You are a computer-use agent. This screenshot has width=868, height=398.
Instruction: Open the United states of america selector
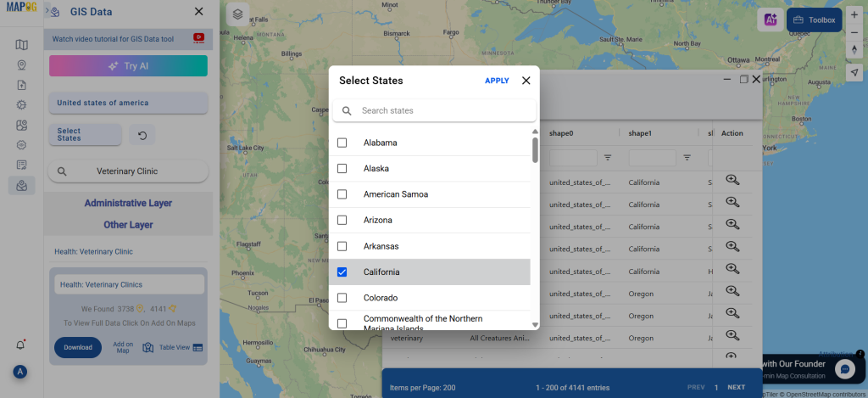(129, 103)
